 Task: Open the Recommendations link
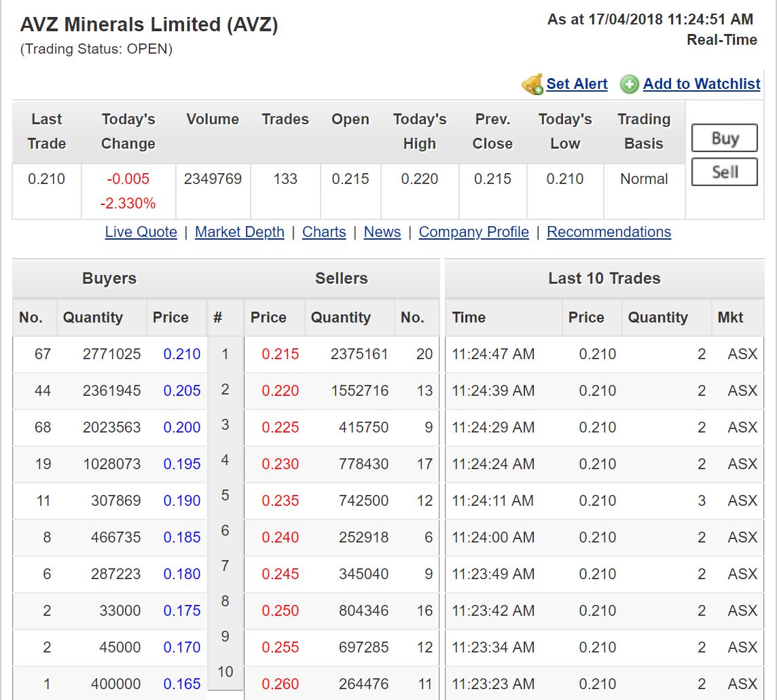pyautogui.click(x=609, y=232)
